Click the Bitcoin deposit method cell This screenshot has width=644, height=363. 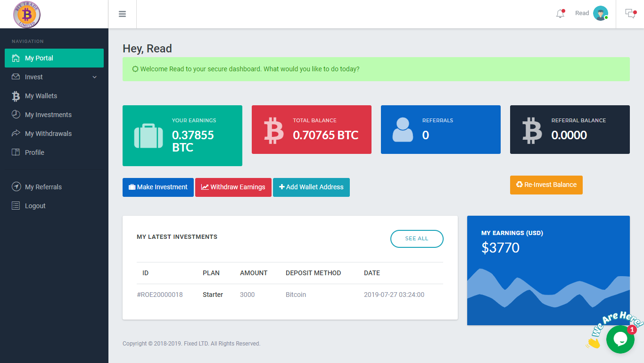tap(296, 295)
